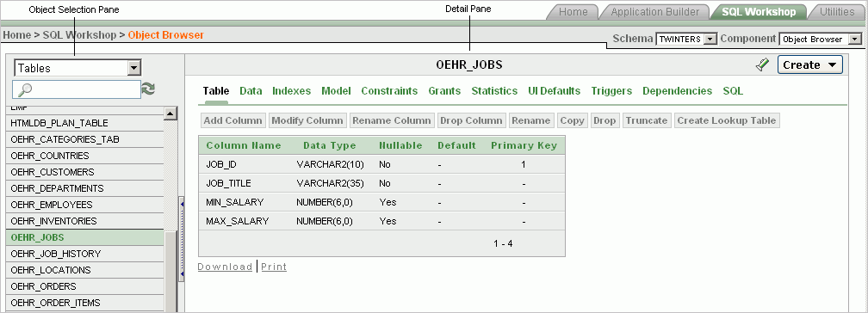Click the Download link
This screenshot has width=868, height=313.
coord(225,267)
